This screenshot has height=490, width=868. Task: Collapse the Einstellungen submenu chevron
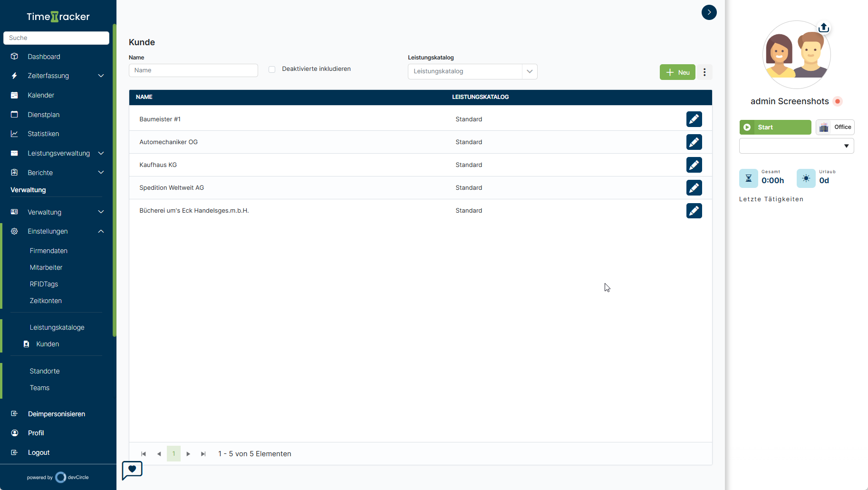coord(101,231)
